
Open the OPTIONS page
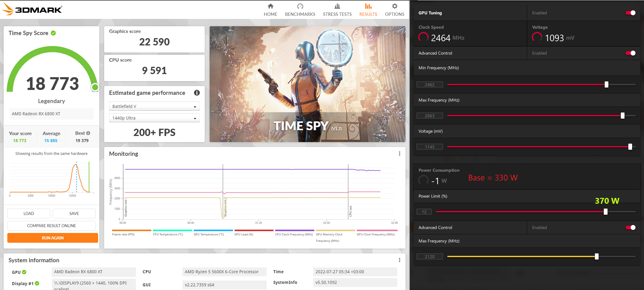pos(395,10)
